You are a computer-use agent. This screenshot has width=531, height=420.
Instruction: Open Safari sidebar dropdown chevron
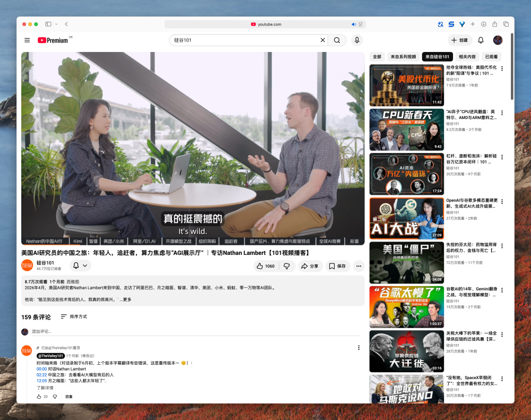point(56,24)
